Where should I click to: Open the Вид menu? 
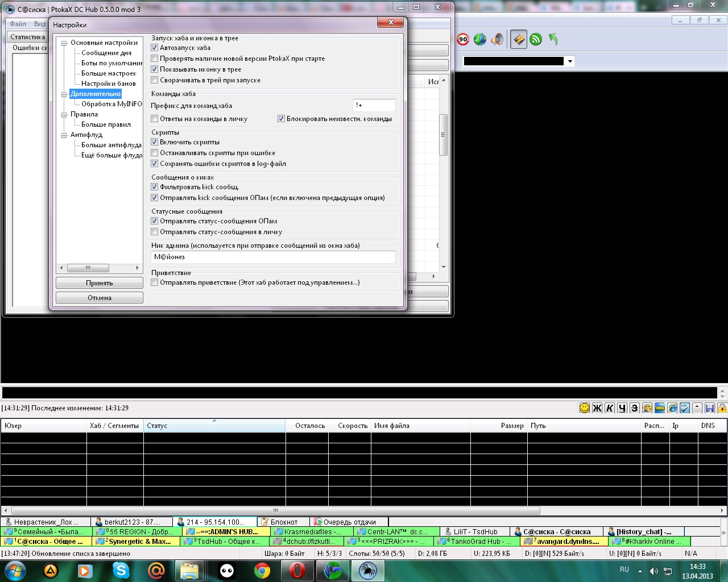[39, 24]
